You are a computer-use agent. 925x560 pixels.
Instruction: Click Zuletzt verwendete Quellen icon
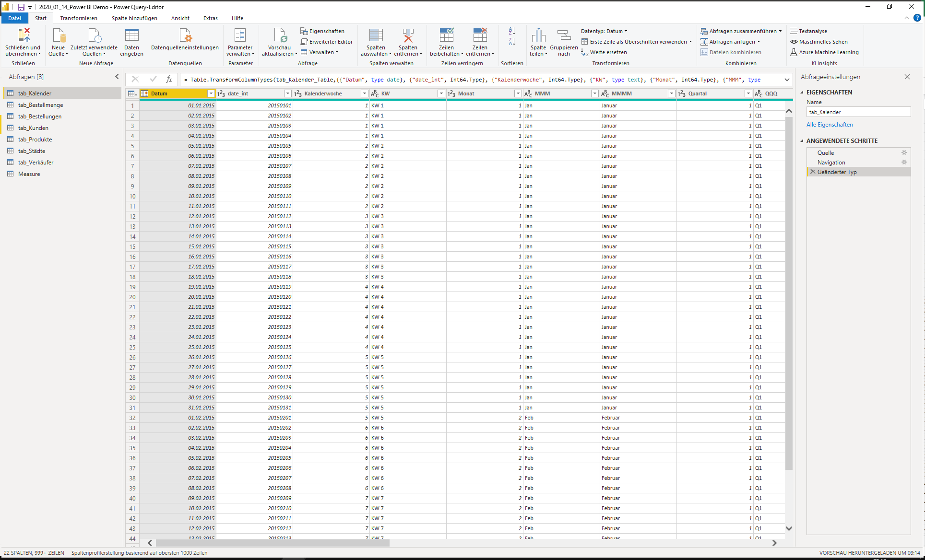click(94, 35)
